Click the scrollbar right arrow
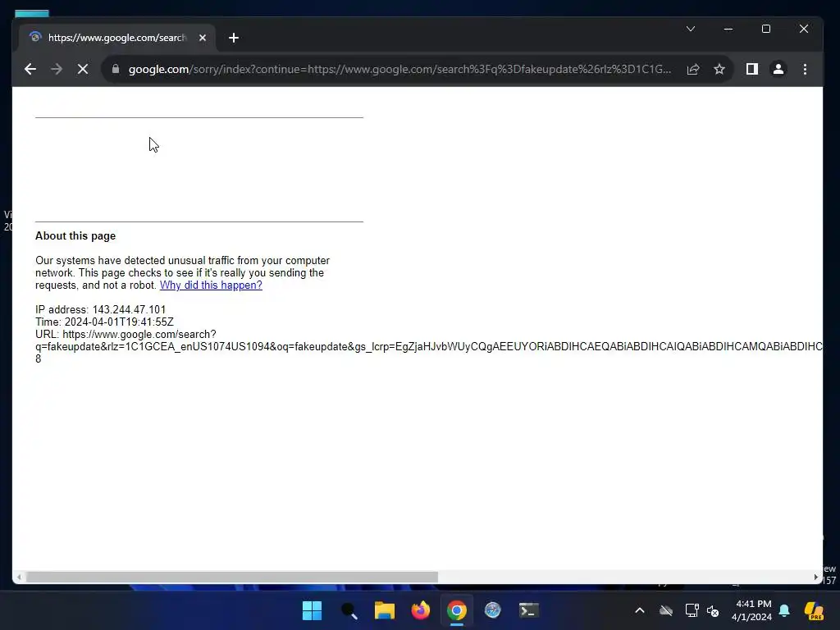840x630 pixels. click(x=816, y=577)
